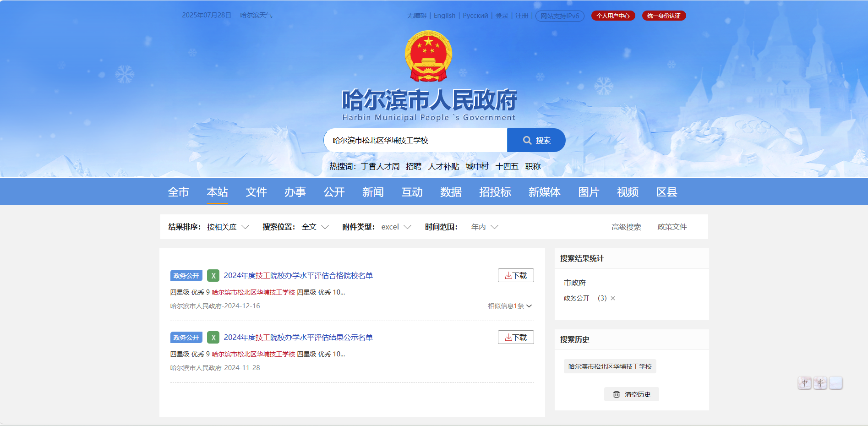Open the 区县 tab

coord(666,192)
